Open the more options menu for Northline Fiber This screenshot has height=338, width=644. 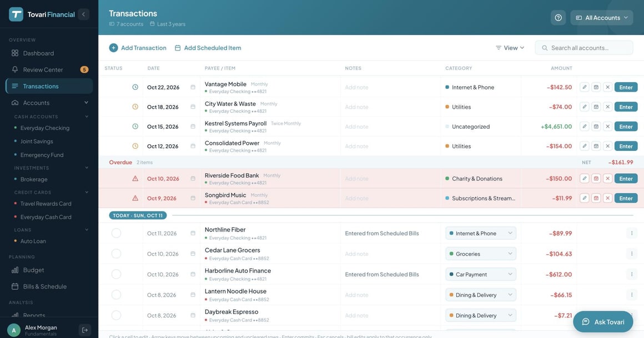[632, 233]
